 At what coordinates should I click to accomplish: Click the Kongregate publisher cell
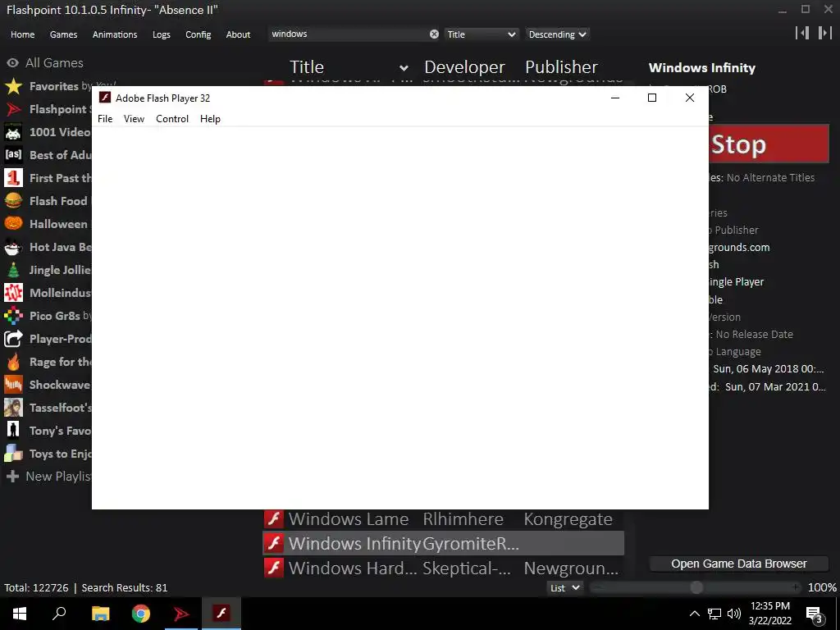point(568,519)
